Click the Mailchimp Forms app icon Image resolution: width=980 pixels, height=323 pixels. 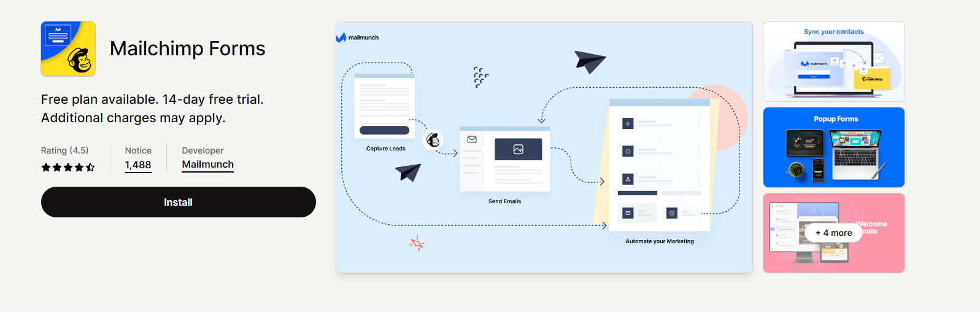coord(68,49)
